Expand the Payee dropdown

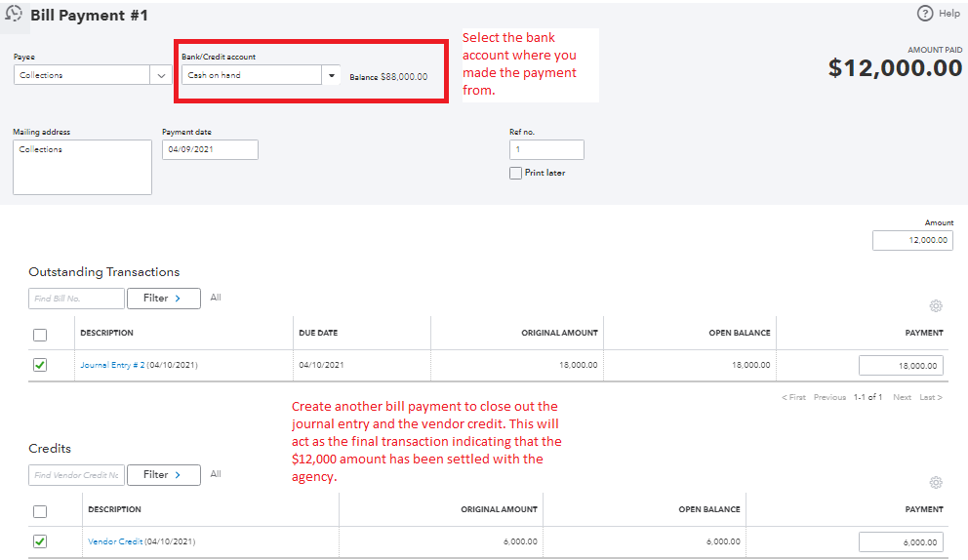pyautogui.click(x=161, y=75)
